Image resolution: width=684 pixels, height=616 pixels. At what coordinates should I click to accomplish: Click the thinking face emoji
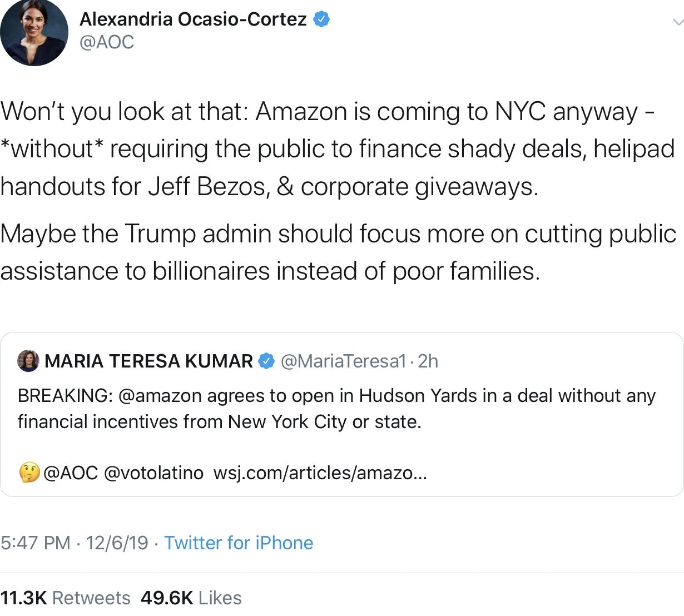click(29, 473)
